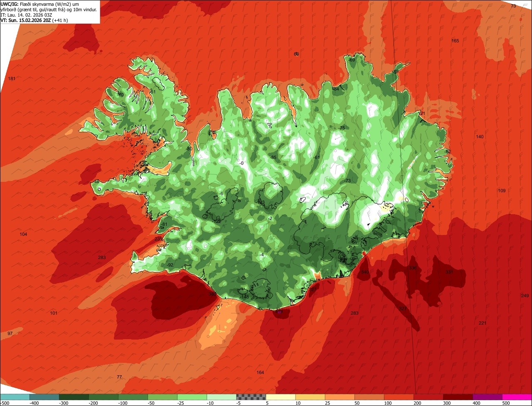
Task: Click the -25 to -10 bright green swatch
Action: point(192,397)
